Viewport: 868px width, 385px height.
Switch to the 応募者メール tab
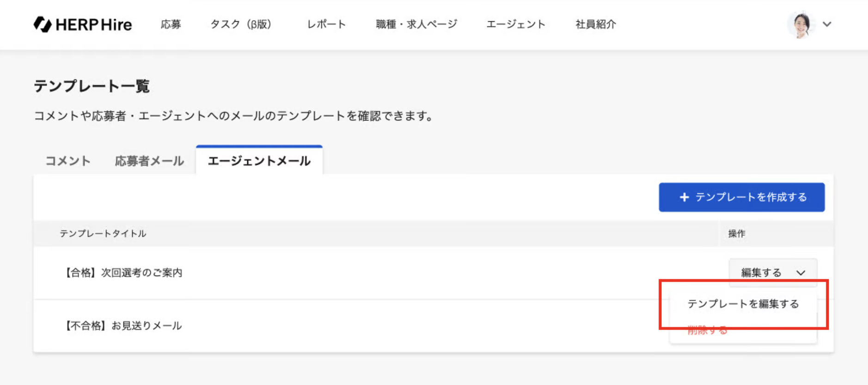click(149, 161)
